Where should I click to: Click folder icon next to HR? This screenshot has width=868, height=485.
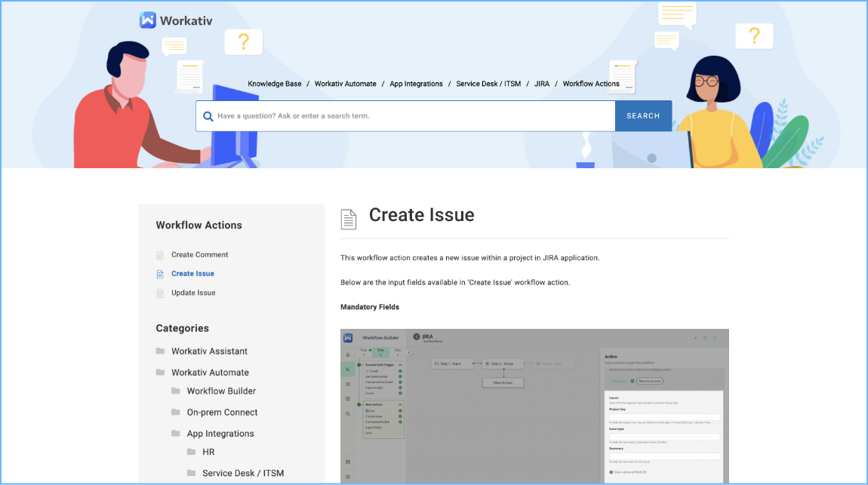click(192, 452)
